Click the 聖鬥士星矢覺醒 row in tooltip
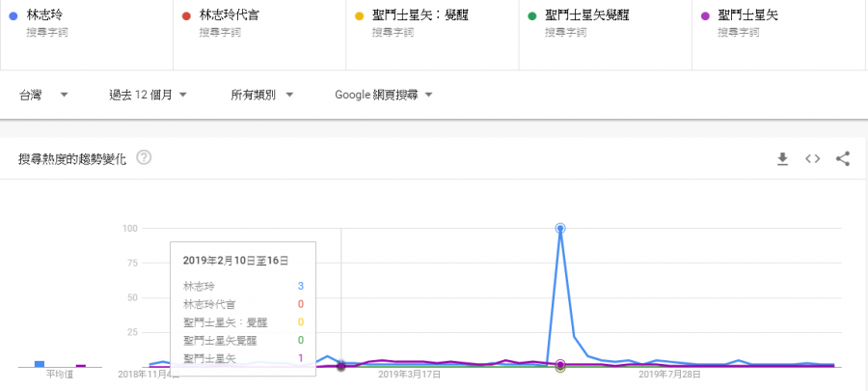The height and width of the screenshot is (391, 868). coord(243,340)
